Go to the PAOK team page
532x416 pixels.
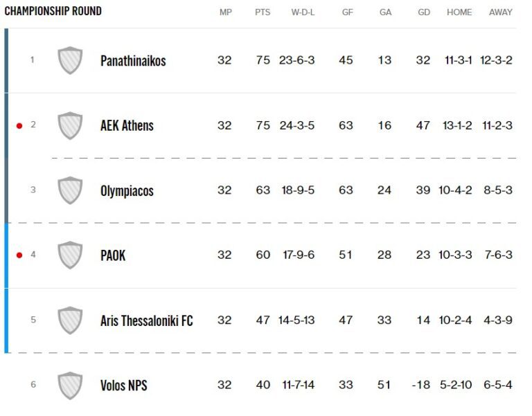coord(113,255)
